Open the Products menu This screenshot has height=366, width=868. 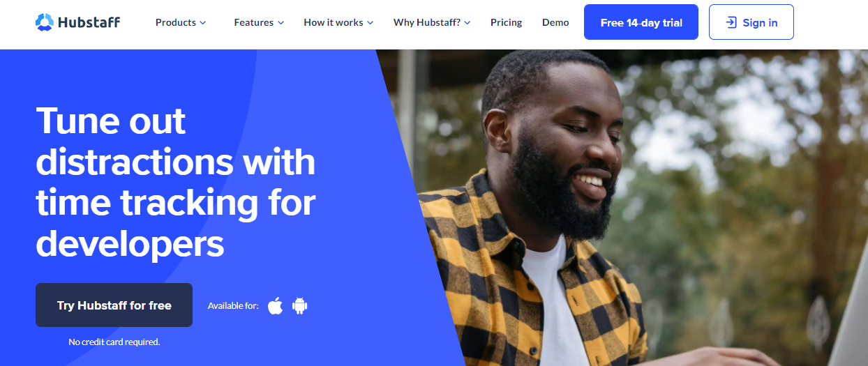[176, 22]
